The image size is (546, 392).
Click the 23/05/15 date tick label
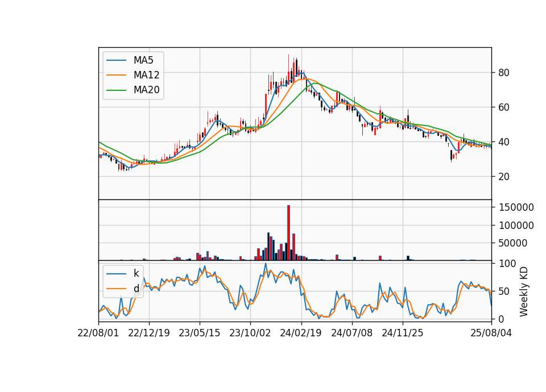pyautogui.click(x=200, y=333)
